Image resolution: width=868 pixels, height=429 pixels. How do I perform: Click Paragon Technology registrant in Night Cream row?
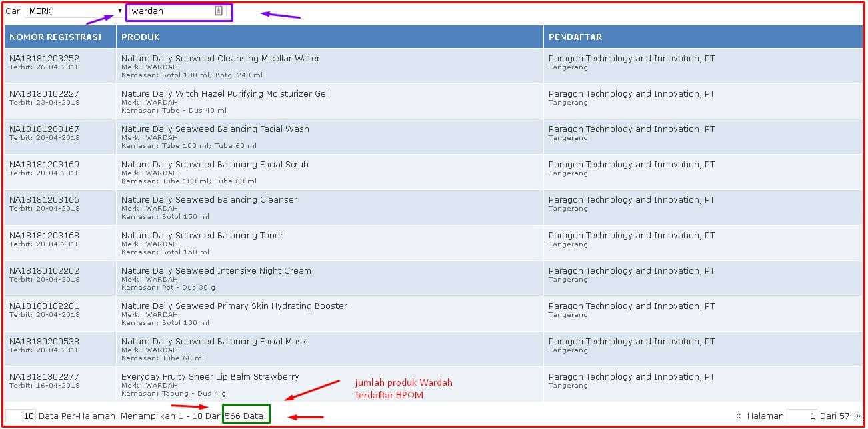[631, 271]
